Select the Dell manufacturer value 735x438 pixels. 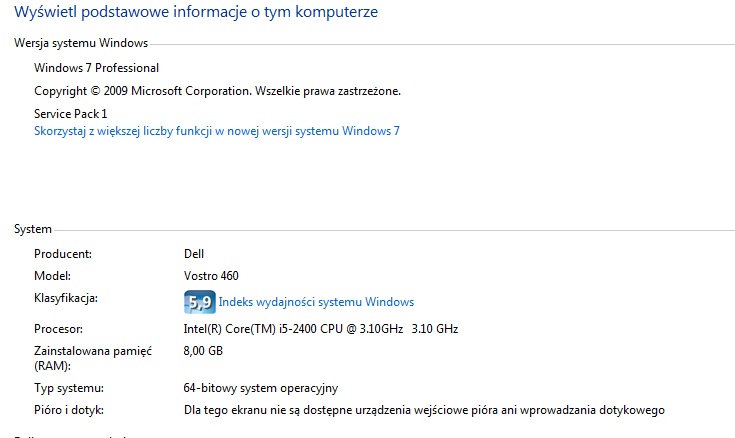194,254
